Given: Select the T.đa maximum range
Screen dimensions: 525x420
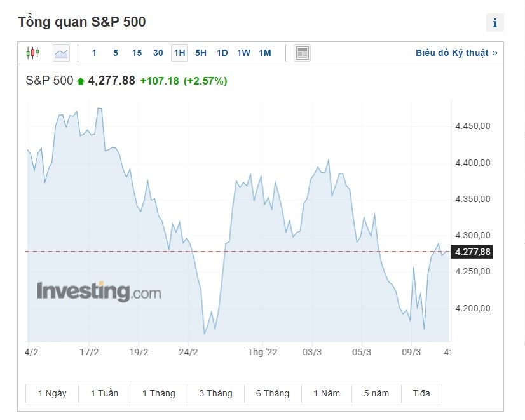Looking at the screenshot, I should 421,393.
